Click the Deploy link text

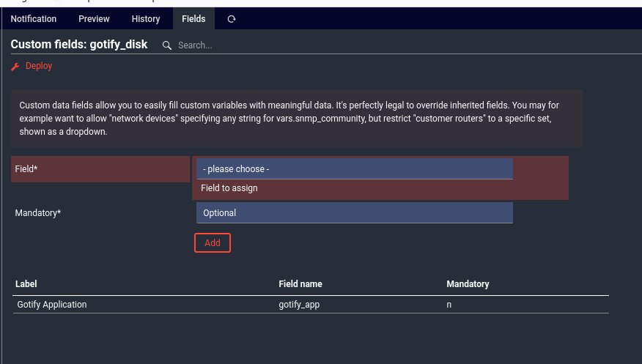pyautogui.click(x=39, y=66)
